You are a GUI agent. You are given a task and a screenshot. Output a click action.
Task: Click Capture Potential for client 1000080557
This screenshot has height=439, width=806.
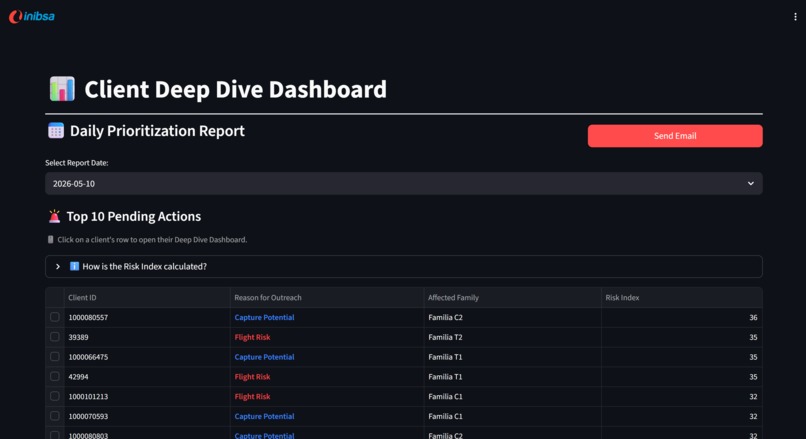coord(264,318)
